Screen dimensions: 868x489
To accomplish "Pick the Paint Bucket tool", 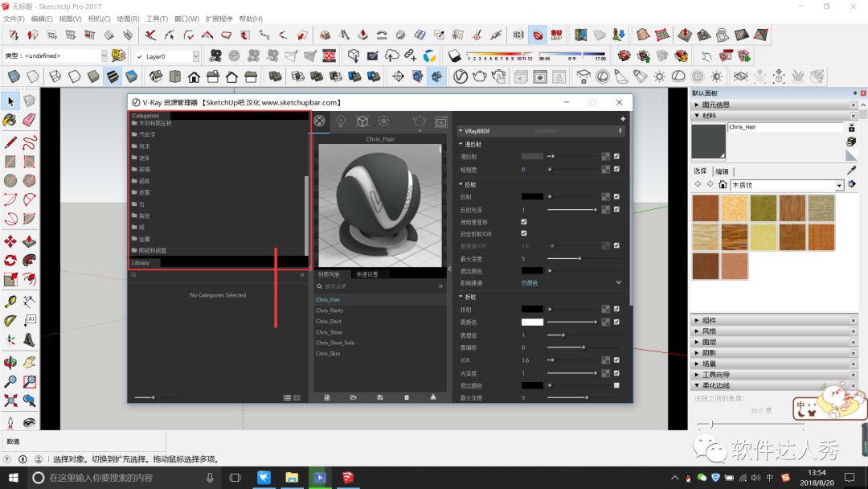I will (x=10, y=120).
